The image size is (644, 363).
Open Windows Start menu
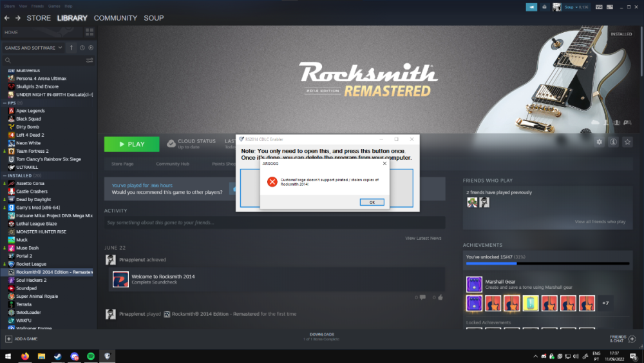pos(8,356)
